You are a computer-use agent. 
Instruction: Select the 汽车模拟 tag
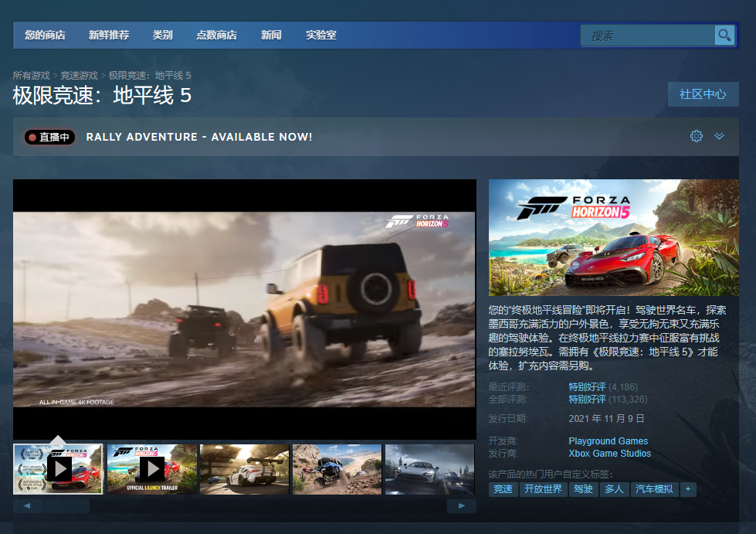(654, 489)
